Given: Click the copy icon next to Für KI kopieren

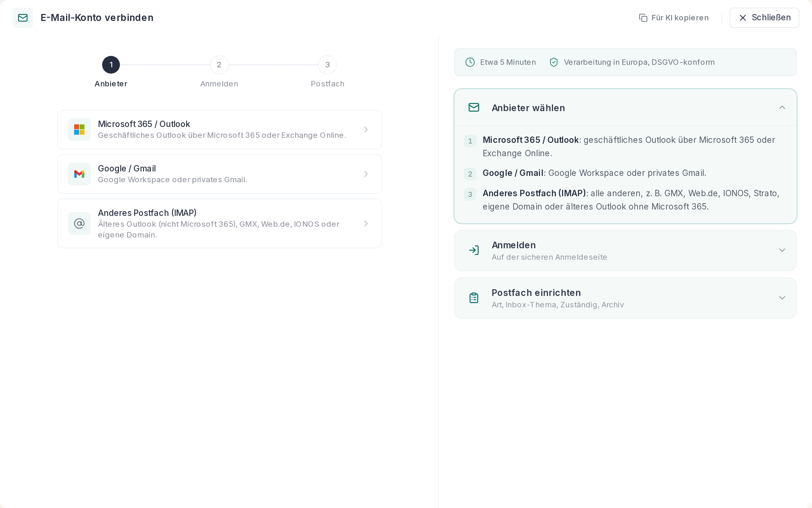Looking at the screenshot, I should click(x=643, y=18).
